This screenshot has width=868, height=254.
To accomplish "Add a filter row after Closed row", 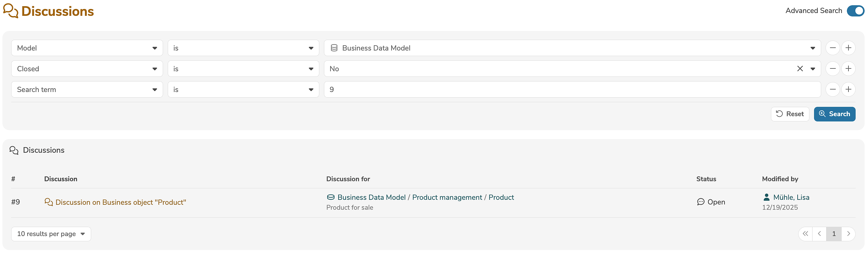I will pos(848,69).
